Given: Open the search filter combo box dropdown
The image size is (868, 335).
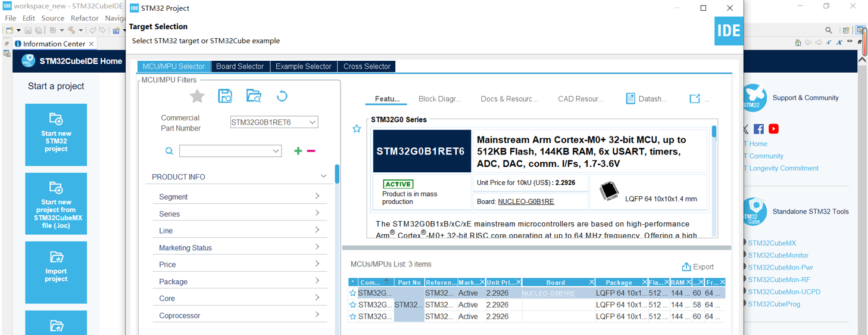Looking at the screenshot, I should pos(276,151).
